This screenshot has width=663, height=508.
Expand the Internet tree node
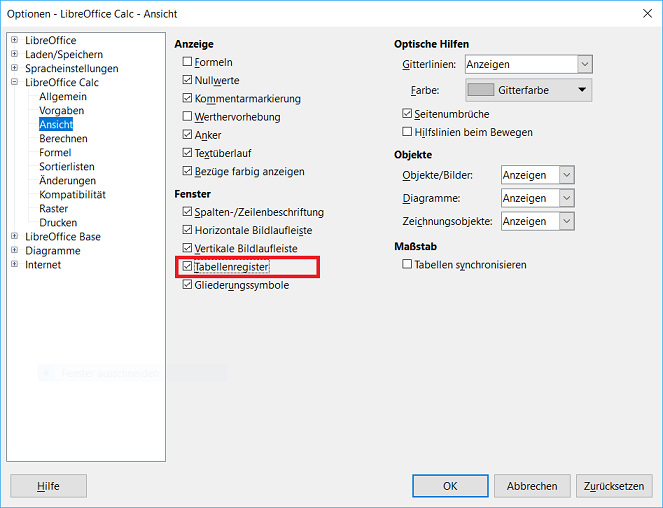click(14, 264)
